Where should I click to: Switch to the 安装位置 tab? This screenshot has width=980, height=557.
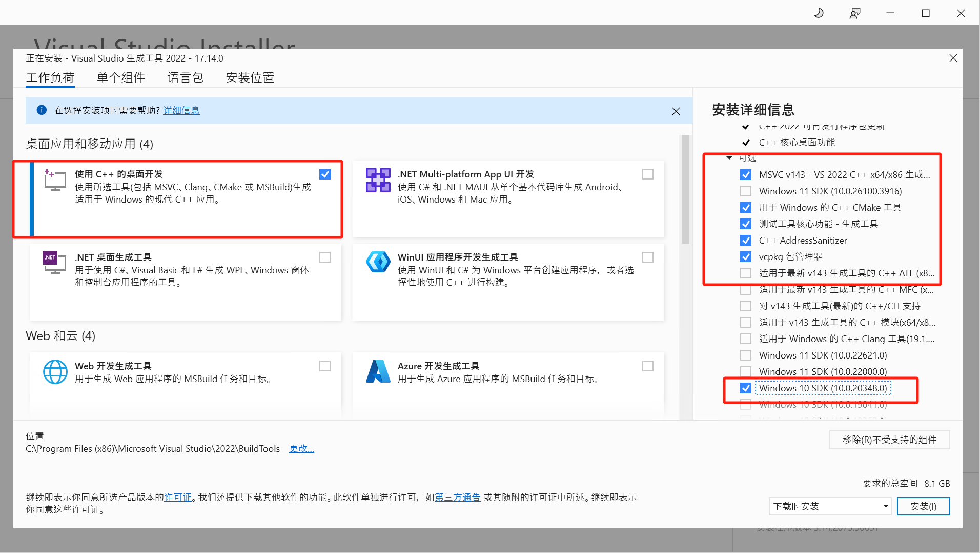coord(250,77)
